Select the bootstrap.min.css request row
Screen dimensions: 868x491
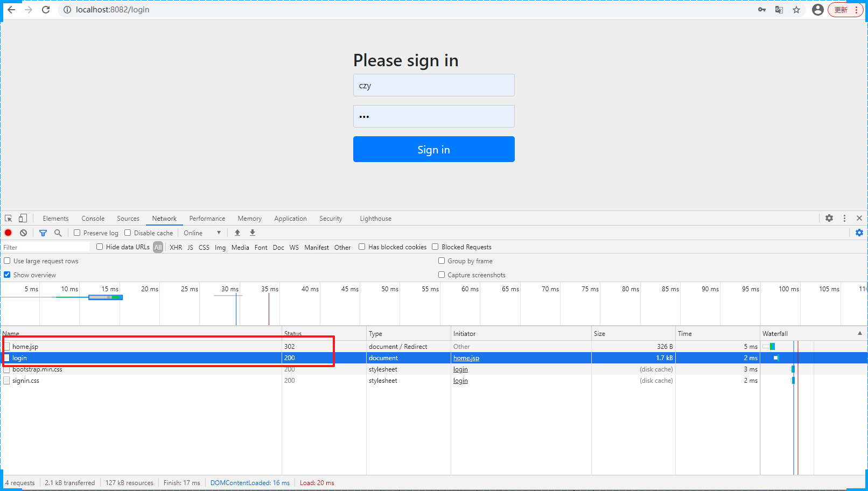click(434, 369)
